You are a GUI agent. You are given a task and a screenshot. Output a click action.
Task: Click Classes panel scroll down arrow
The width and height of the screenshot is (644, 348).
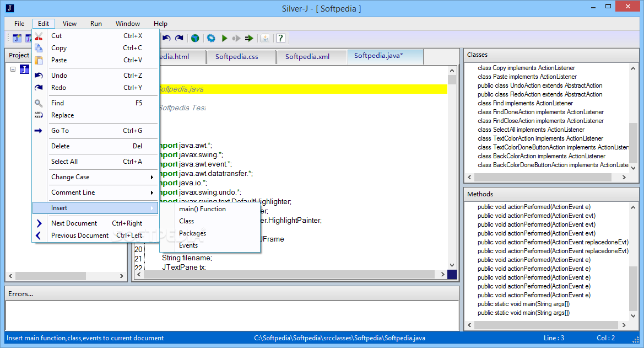click(633, 168)
